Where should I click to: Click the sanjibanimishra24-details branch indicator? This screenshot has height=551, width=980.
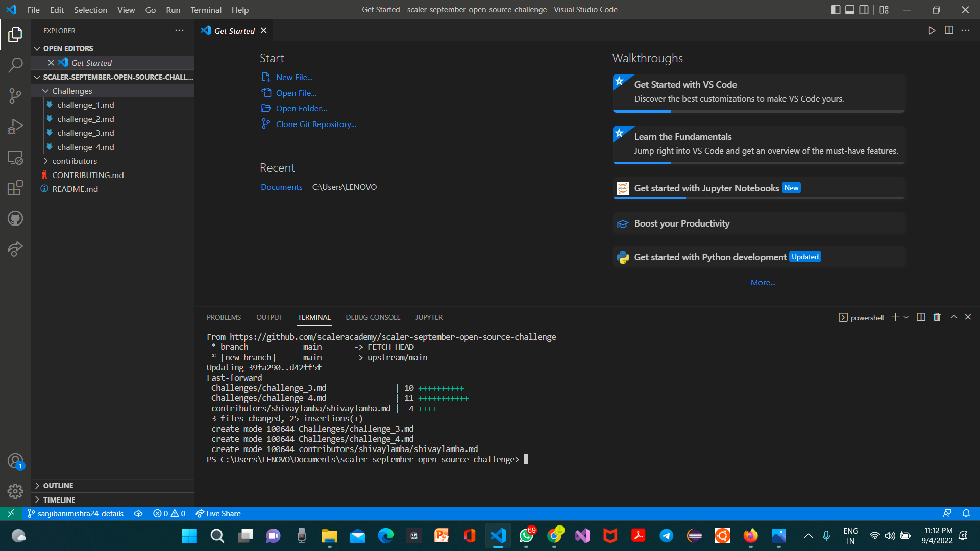pyautogui.click(x=76, y=513)
